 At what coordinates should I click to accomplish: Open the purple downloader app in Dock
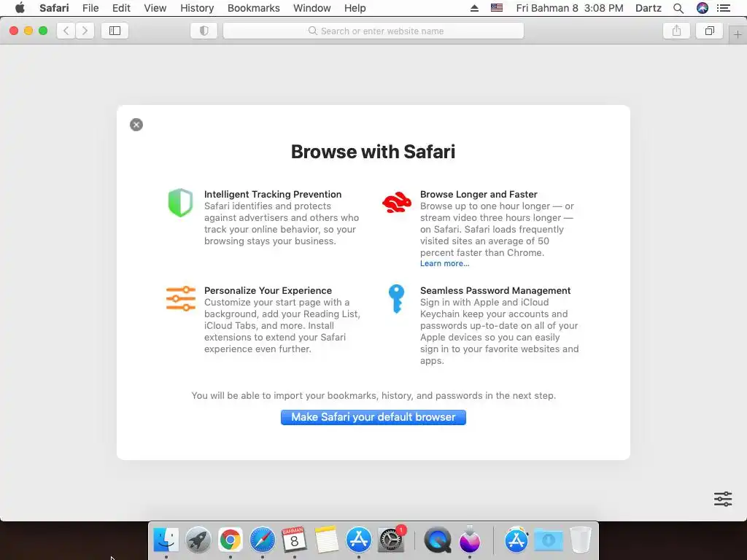470,540
